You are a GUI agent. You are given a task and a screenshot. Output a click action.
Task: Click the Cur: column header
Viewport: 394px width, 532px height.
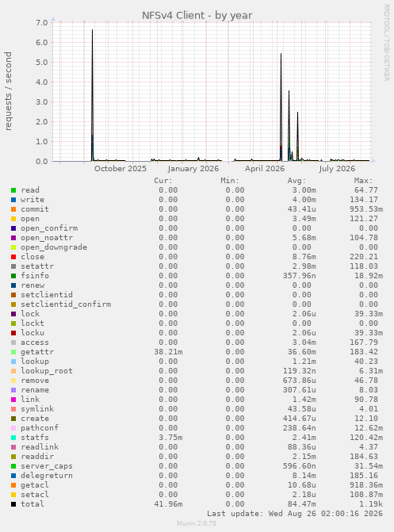pyautogui.click(x=163, y=181)
